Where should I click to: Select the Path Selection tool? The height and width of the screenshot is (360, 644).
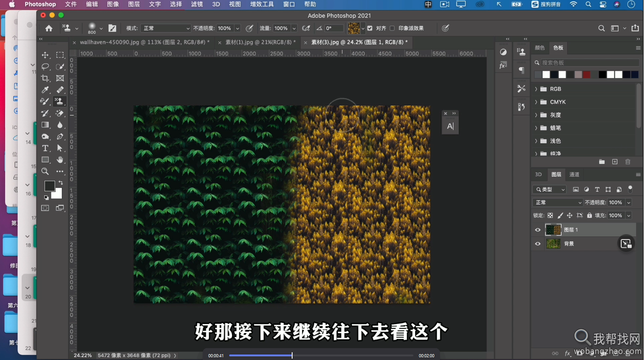point(60,148)
